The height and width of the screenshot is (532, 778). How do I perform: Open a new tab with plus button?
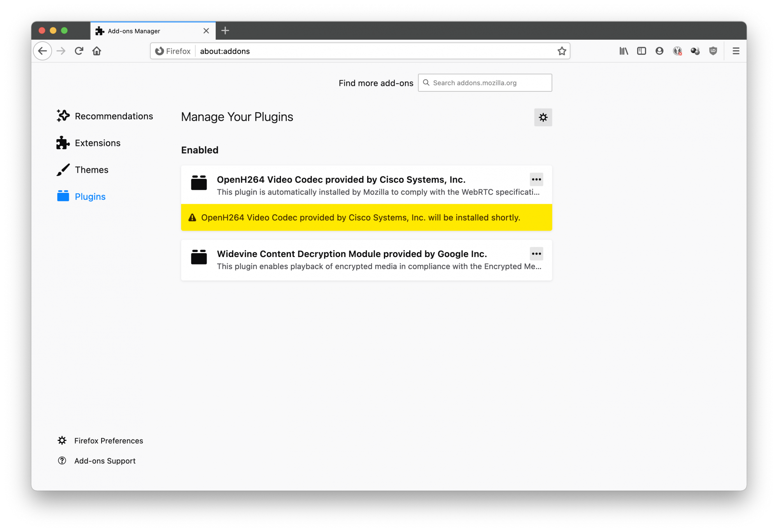[225, 31]
